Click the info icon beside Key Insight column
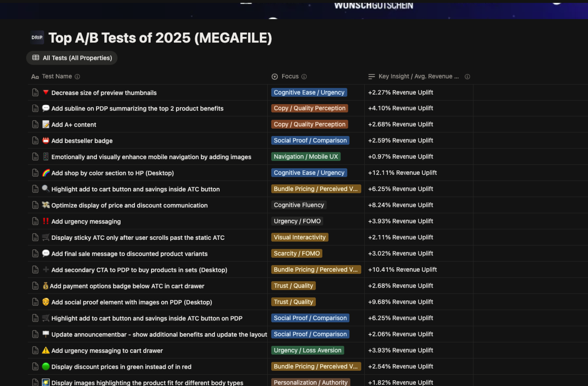The width and height of the screenshot is (588, 386). 467,76
